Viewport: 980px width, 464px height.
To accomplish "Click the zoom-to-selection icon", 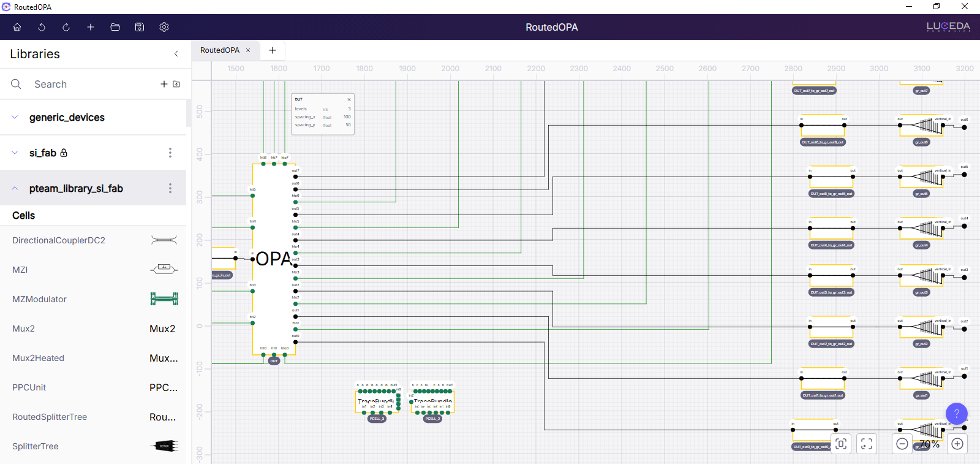I will [x=841, y=444].
